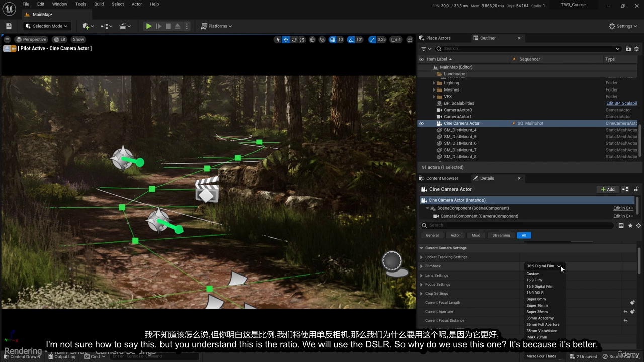Viewport: 644px width, 362px height.
Task: Toggle visibility eye for Cine Camera Actor
Action: pos(421,123)
